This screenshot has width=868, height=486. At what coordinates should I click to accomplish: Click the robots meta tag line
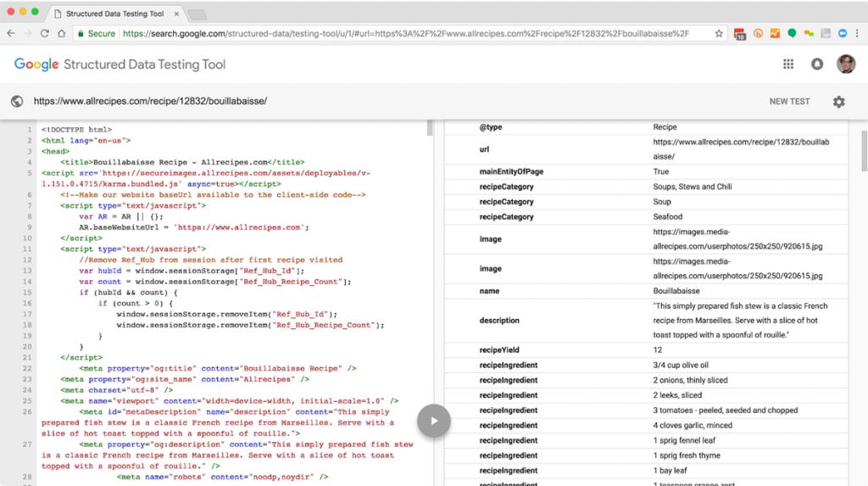click(223, 478)
